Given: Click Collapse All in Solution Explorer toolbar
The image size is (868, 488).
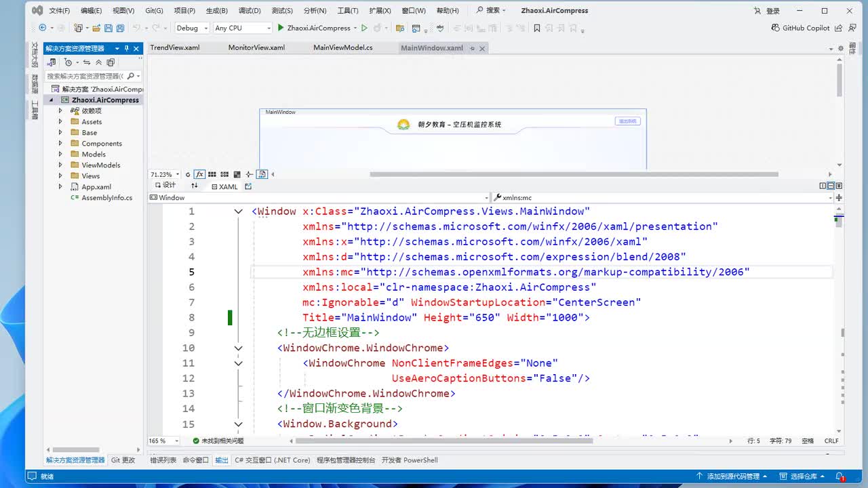Looking at the screenshot, I should 98,62.
